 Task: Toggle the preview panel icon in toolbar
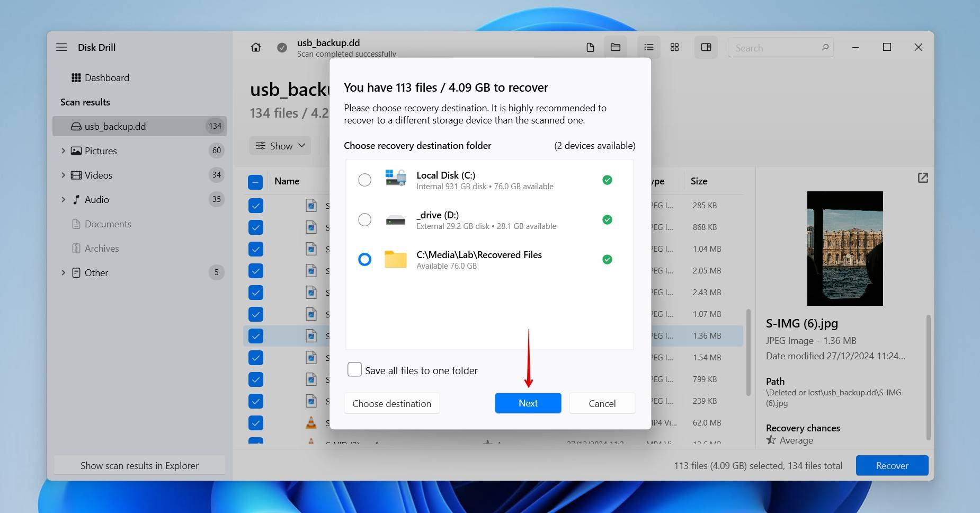tap(705, 47)
